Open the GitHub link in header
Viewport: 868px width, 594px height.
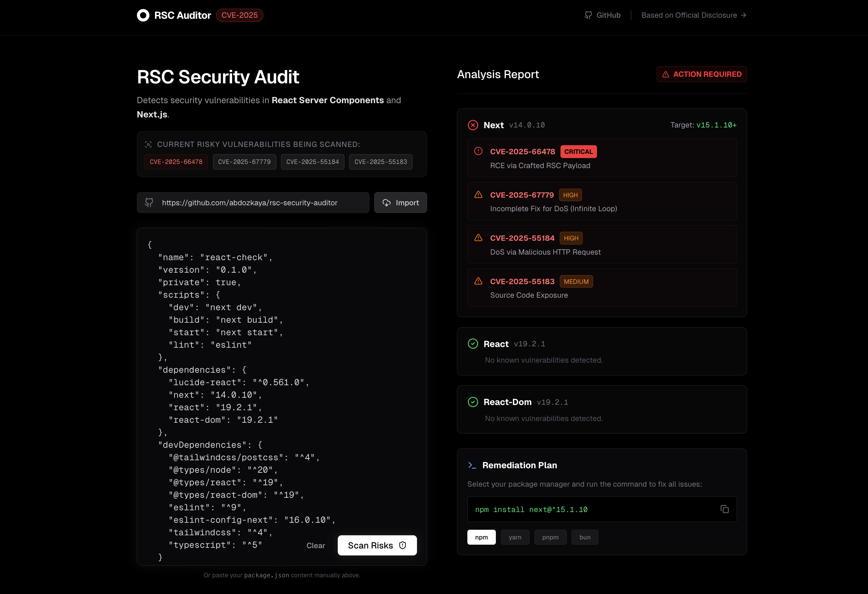603,15
